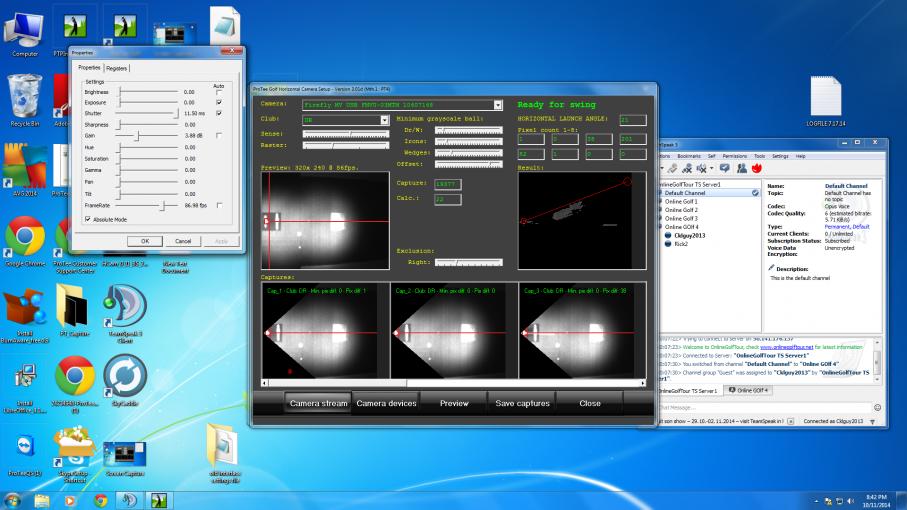Image resolution: width=907 pixels, height=510 pixels.
Task: Open the TeamSpeak 3 Client desktop shortcut
Action: pyautogui.click(x=125, y=314)
